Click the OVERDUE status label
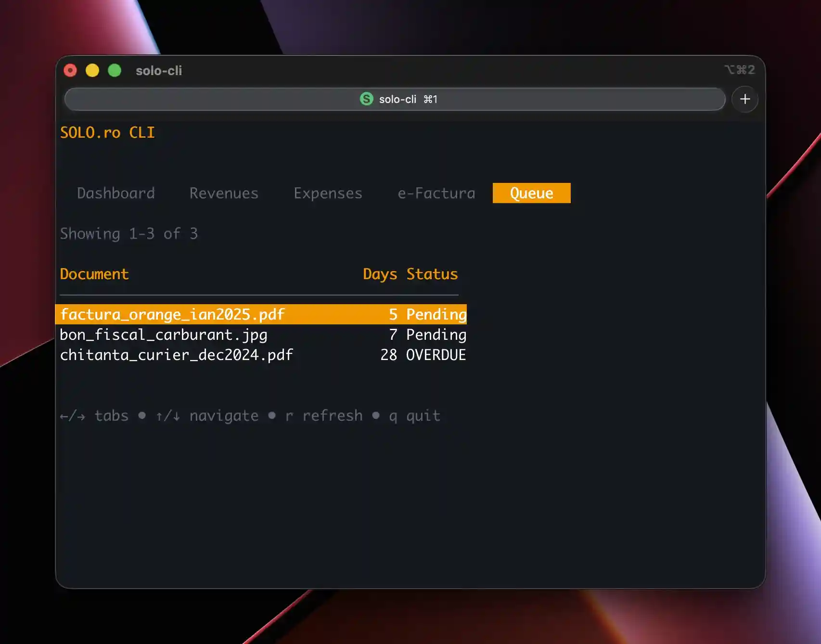This screenshot has width=821, height=644. coord(436,355)
